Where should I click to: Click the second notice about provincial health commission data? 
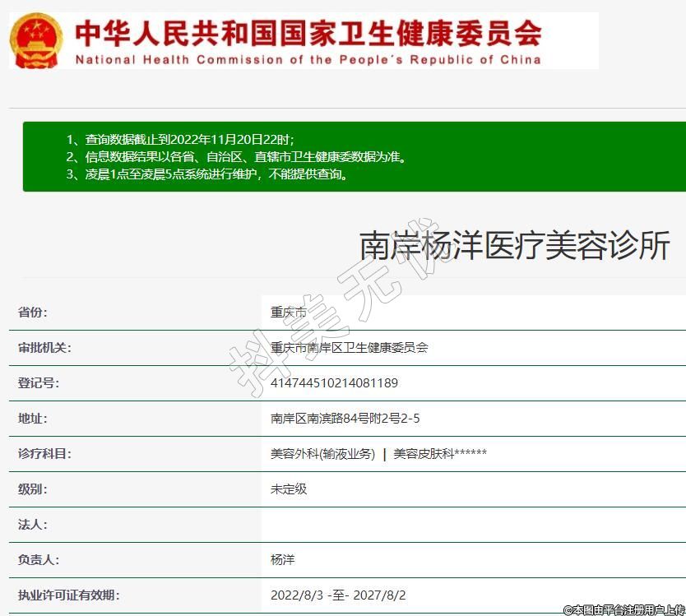(235, 157)
